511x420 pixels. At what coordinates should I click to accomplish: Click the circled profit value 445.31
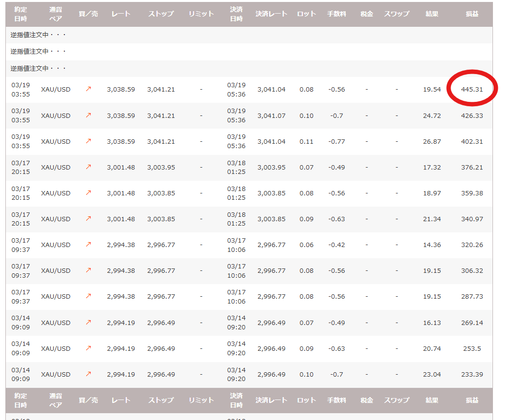click(x=471, y=89)
